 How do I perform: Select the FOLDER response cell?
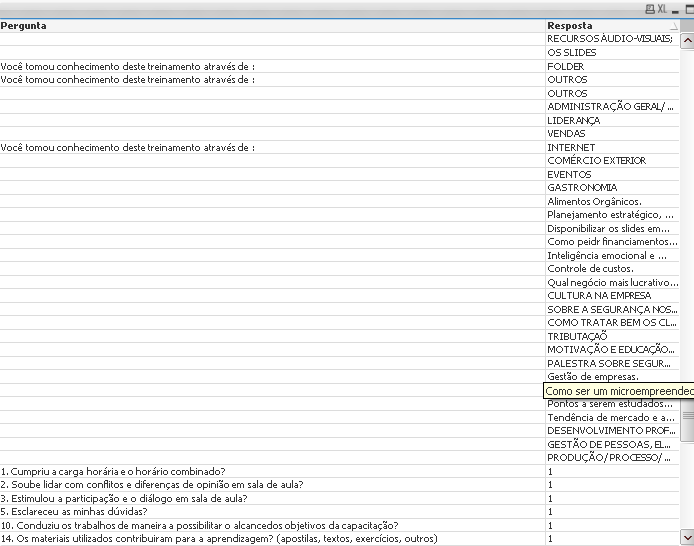pos(612,66)
